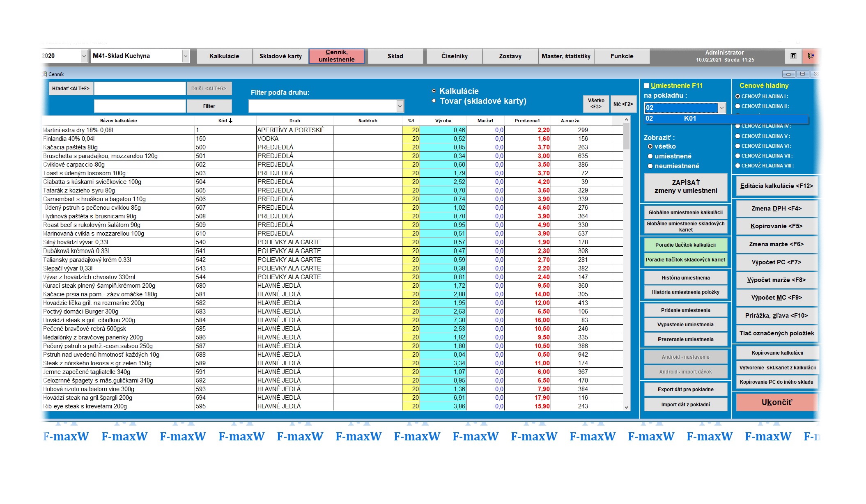
Task: Open the na pokladňu dropdown arrow
Action: coord(721,108)
